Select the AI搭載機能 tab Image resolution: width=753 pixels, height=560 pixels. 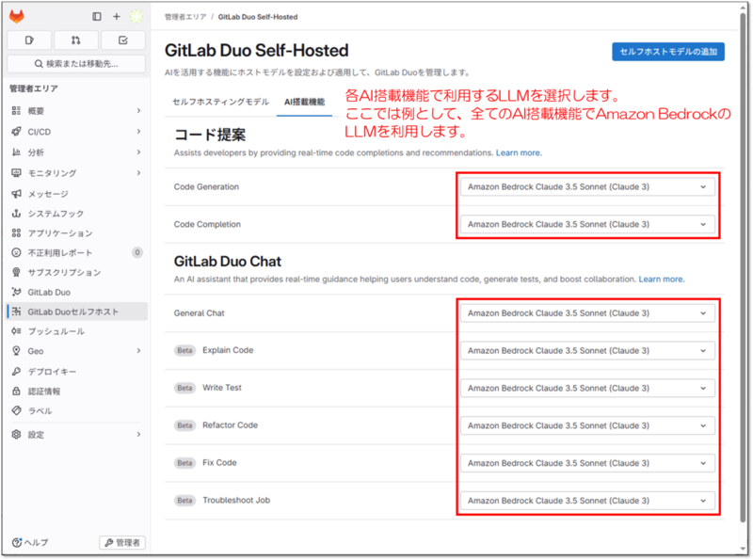[304, 102]
